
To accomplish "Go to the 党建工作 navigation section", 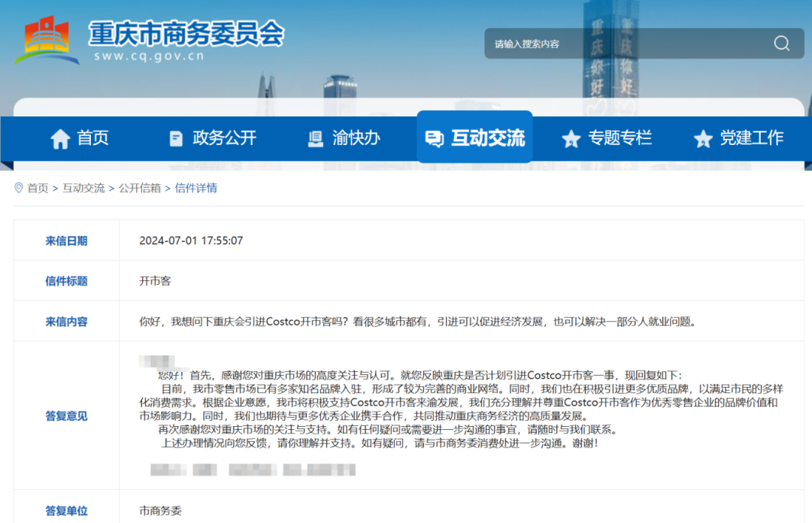I will [x=751, y=138].
